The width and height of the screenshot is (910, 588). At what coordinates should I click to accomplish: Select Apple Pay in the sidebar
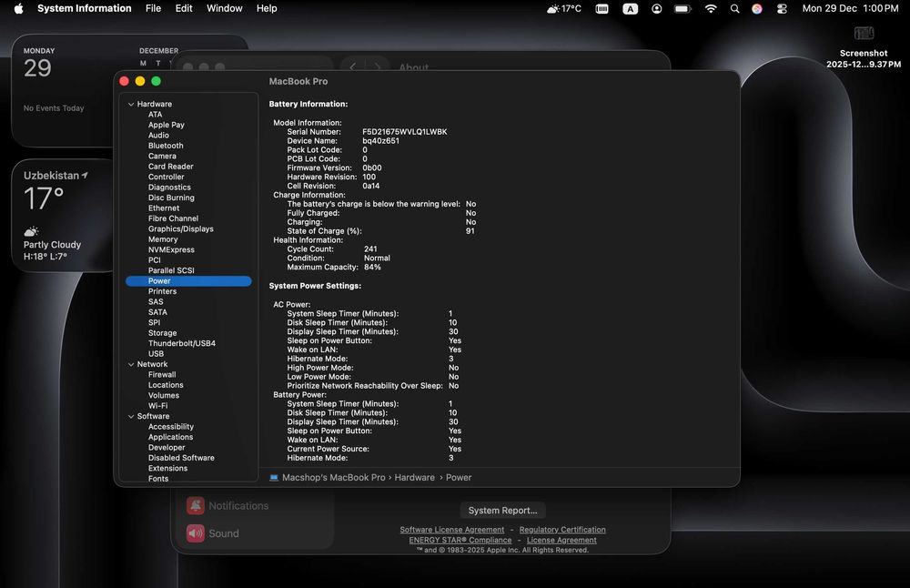pyautogui.click(x=166, y=125)
